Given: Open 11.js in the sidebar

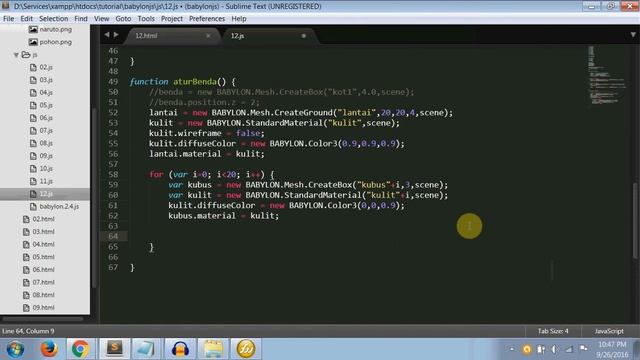Looking at the screenshot, I should [46, 181].
